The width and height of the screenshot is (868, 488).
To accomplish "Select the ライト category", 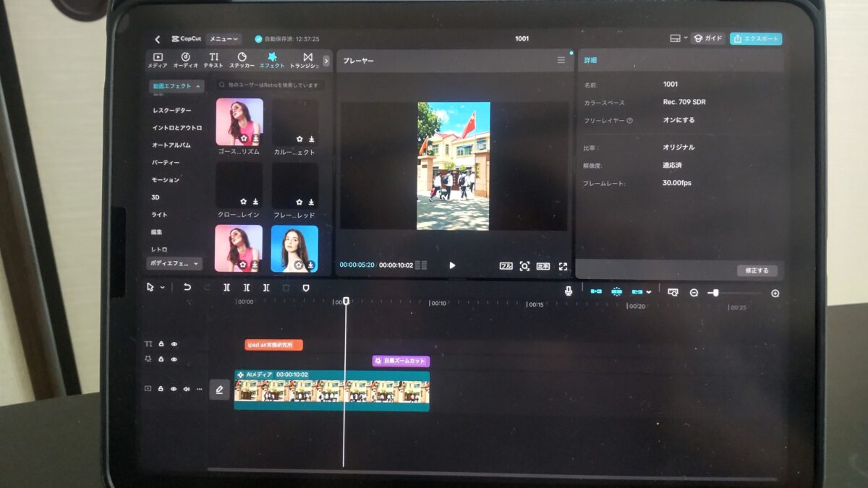I will coord(159,215).
